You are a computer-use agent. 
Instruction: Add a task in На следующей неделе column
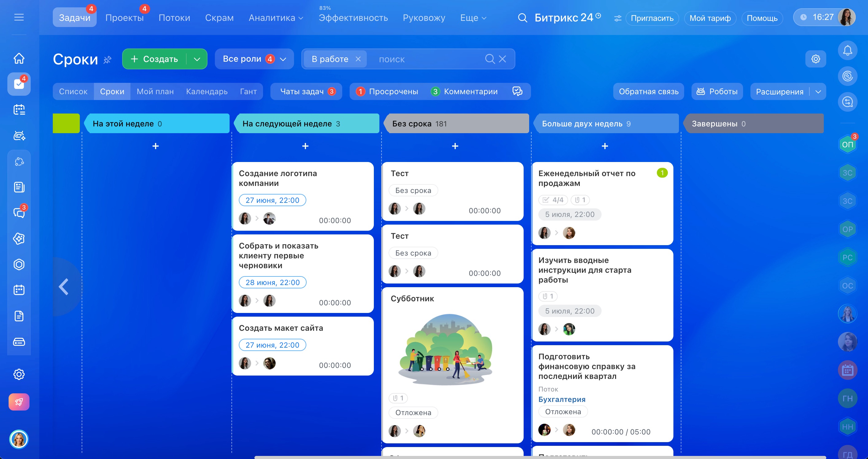(x=305, y=146)
